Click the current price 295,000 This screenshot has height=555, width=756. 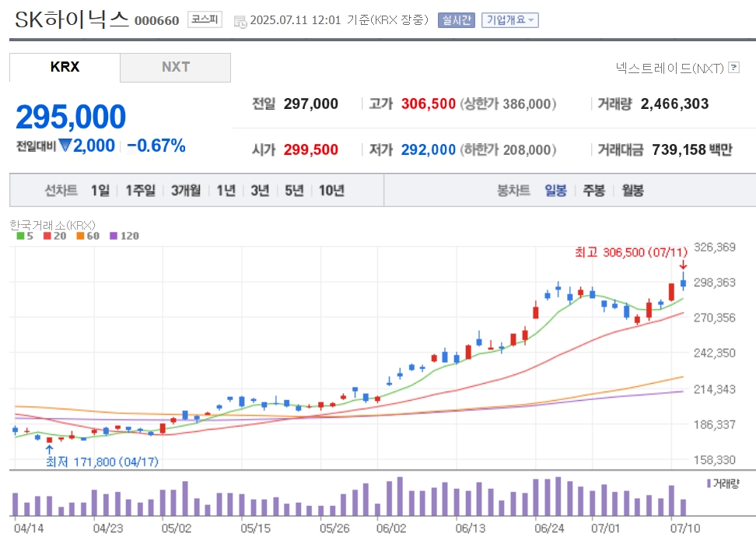pos(71,117)
